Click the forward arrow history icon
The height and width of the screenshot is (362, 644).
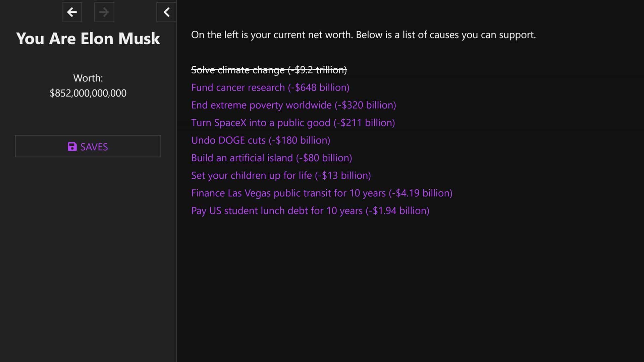104,12
